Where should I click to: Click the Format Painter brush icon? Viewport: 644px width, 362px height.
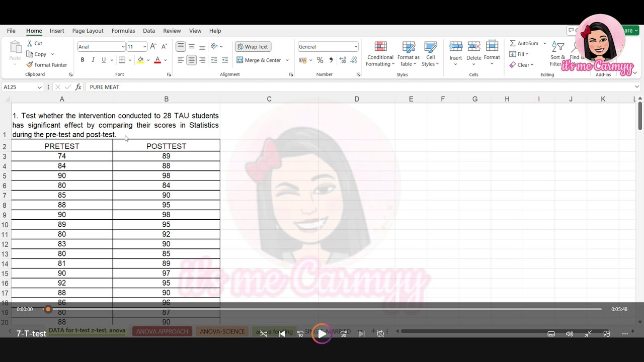click(30, 65)
